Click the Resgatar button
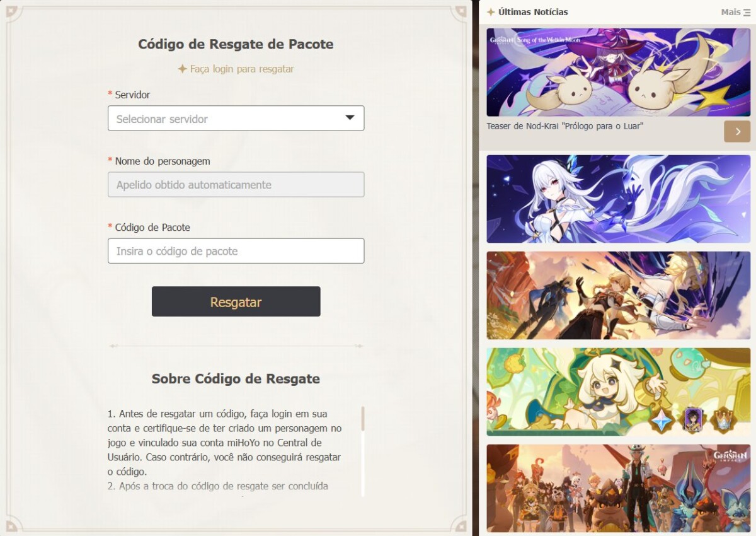Screen dimensions: 756x536 pos(236,301)
